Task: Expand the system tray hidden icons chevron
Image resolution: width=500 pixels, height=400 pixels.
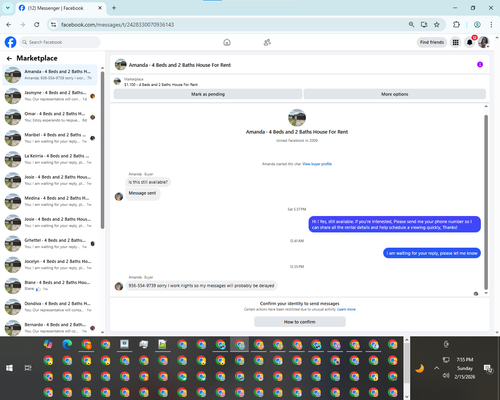Action: [x=437, y=368]
